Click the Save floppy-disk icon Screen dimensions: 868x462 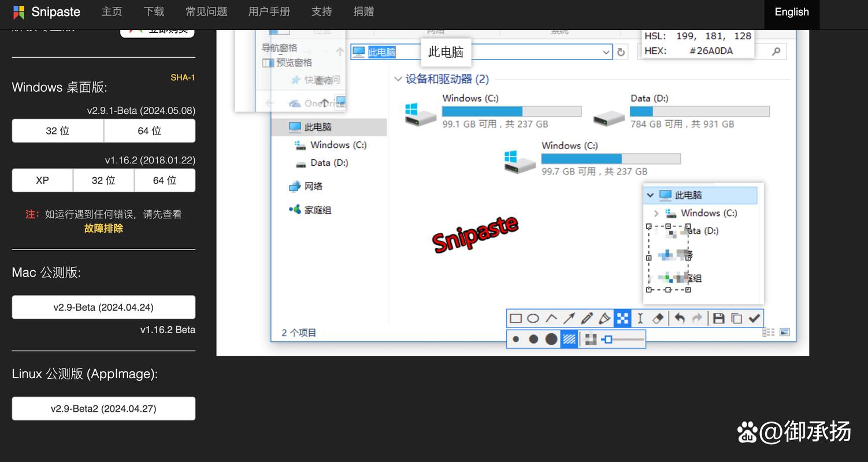(718, 318)
